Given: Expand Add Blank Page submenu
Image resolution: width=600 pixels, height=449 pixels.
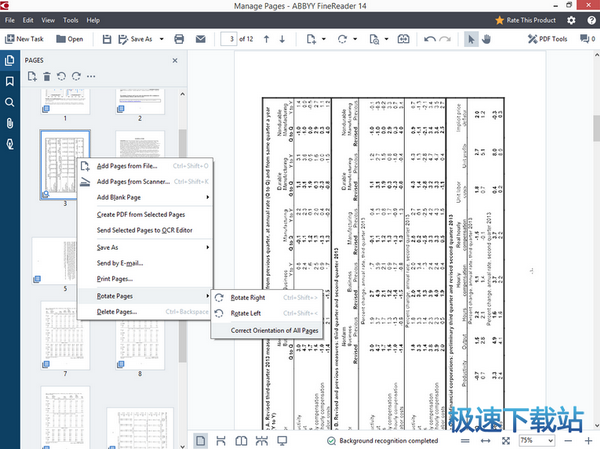Looking at the screenshot, I should click(145, 197).
